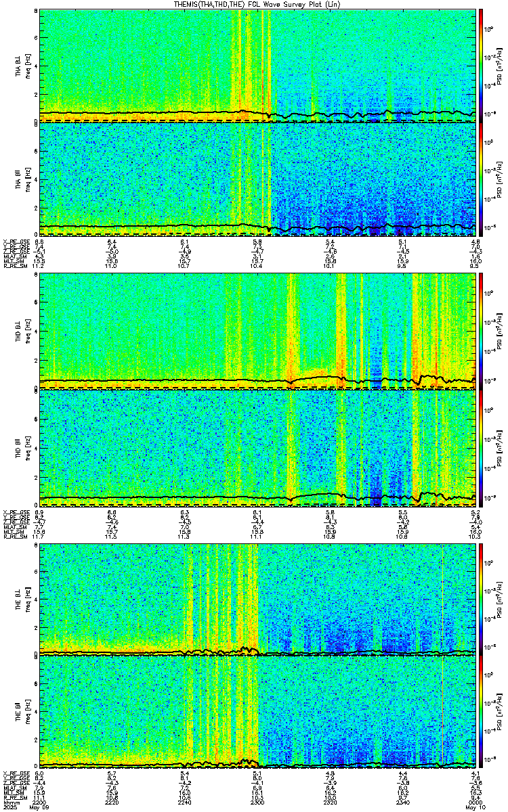Click the THE B-perp spectrogram panel
Image resolution: width=508 pixels, height=812 pixels.
(x=257, y=600)
